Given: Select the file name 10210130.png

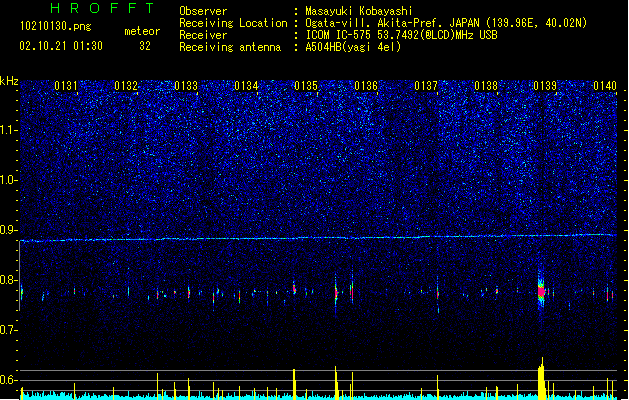Looking at the screenshot, I should point(56,26).
